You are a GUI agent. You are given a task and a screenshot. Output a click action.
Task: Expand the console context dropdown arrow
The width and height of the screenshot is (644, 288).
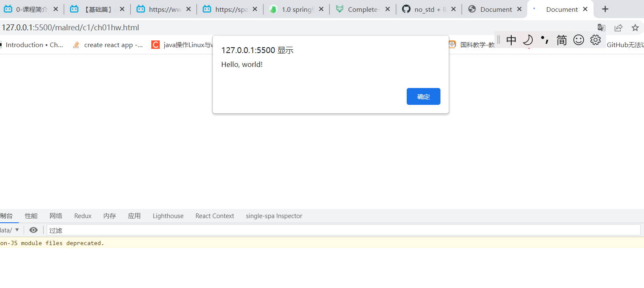pyautogui.click(x=17, y=230)
